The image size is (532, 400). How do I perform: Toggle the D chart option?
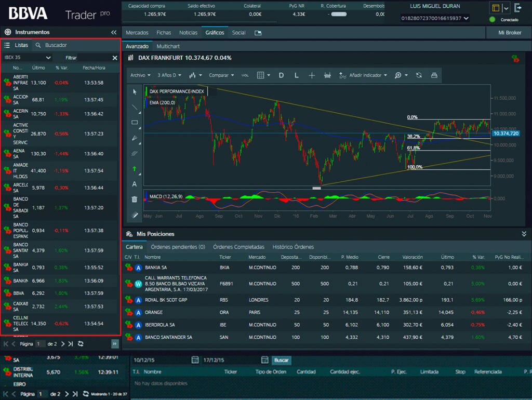[281, 75]
